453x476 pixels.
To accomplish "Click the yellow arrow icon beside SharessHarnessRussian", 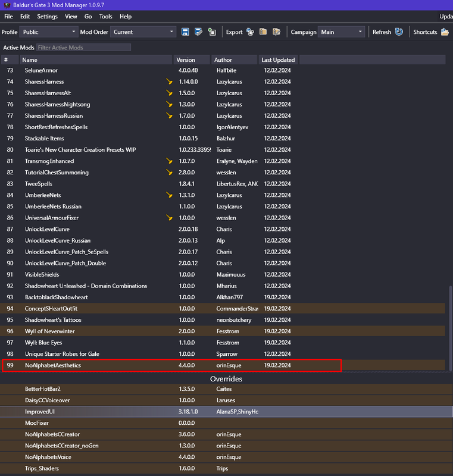I will [170, 115].
